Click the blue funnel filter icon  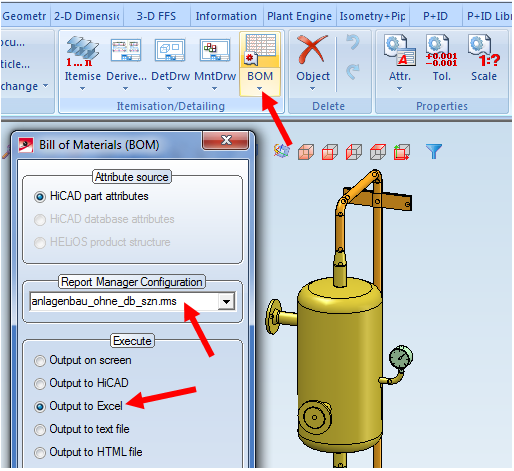tap(434, 151)
